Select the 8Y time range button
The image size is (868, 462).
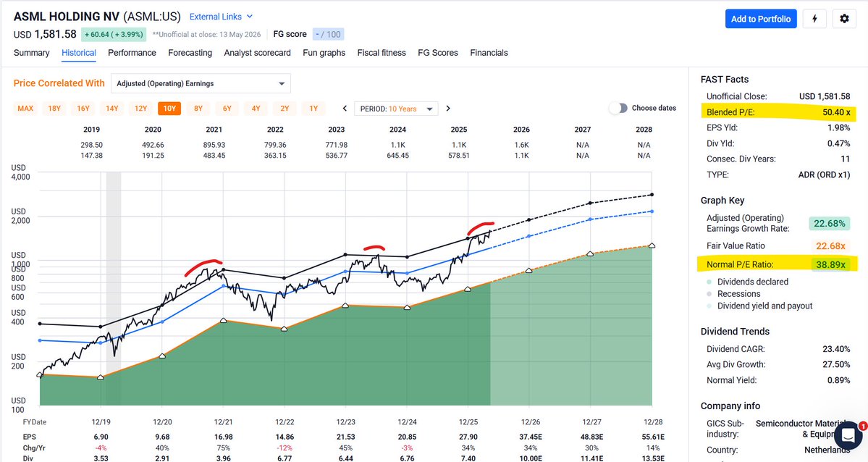pyautogui.click(x=198, y=109)
